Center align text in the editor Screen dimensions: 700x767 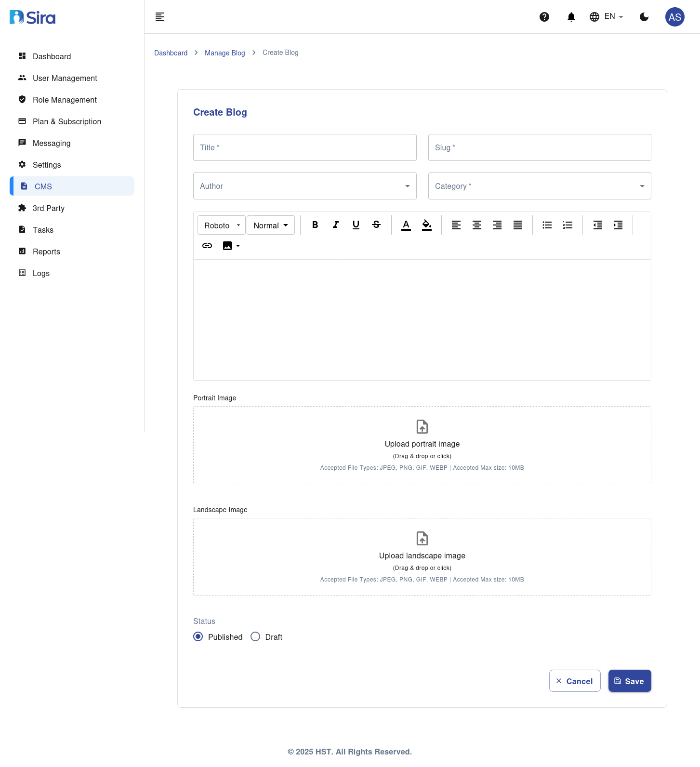pos(476,225)
